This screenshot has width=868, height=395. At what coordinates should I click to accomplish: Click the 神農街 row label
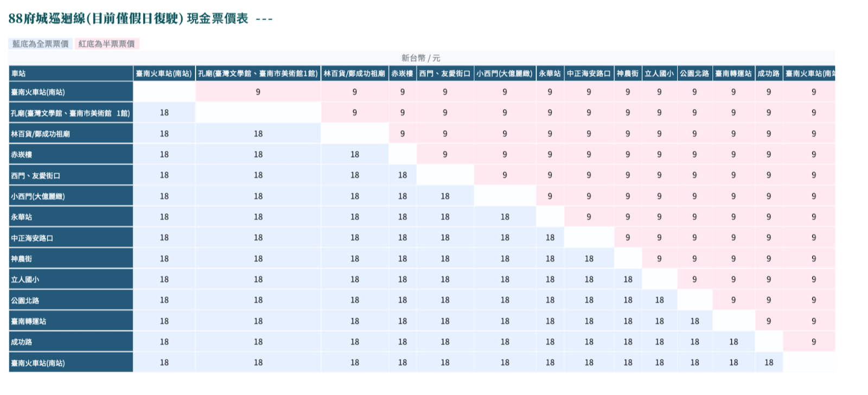[x=71, y=259]
